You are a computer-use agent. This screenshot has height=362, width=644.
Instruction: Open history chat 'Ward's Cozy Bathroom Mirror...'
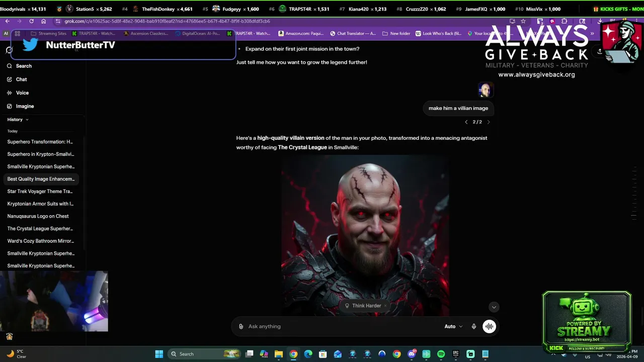pyautogui.click(x=40, y=241)
